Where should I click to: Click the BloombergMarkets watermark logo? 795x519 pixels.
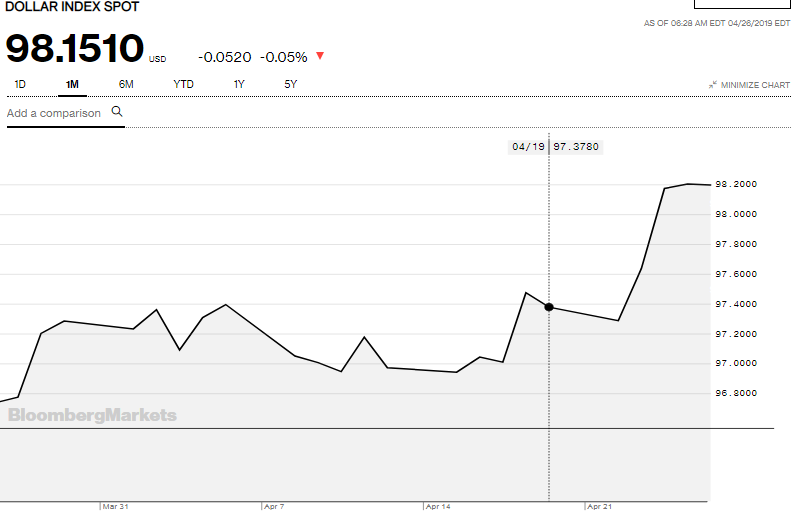click(x=92, y=415)
